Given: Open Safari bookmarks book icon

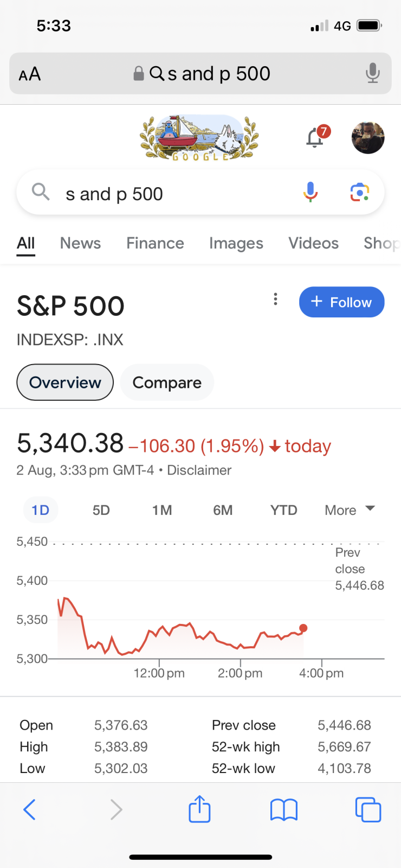Looking at the screenshot, I should click(284, 810).
